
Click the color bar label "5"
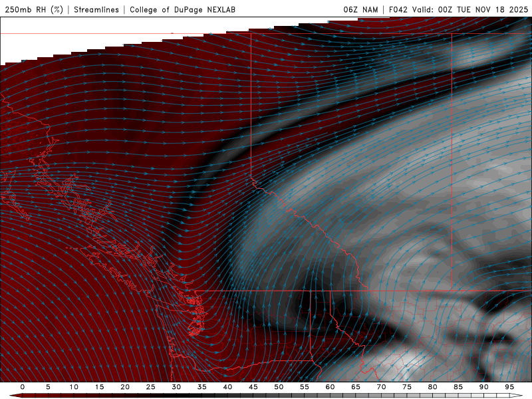[x=48, y=387]
